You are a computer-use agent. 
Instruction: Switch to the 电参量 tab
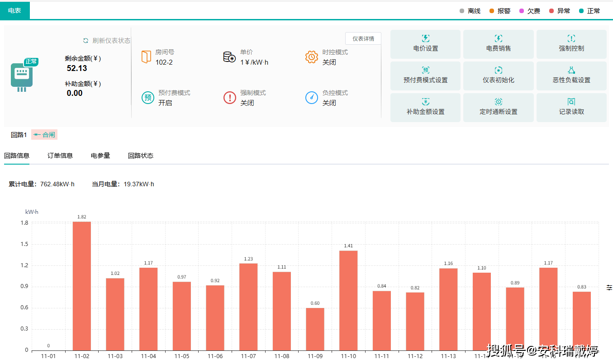click(100, 156)
